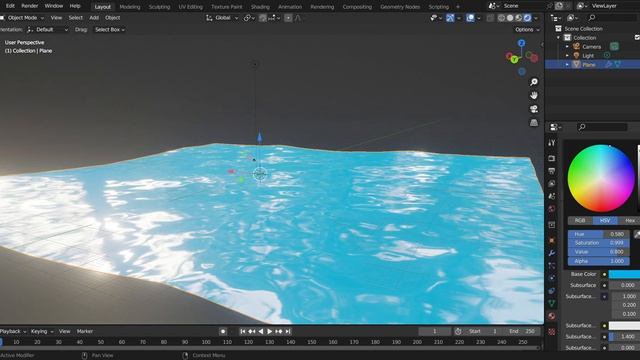Toggle snapping magnet
This screenshot has height=360, width=640.
(x=263, y=18)
